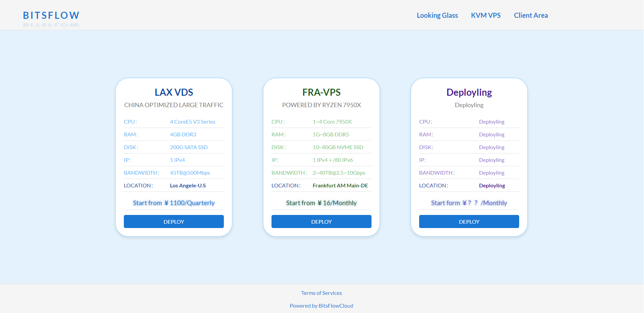Click DEPLOY on the Deployling card

pyautogui.click(x=469, y=222)
